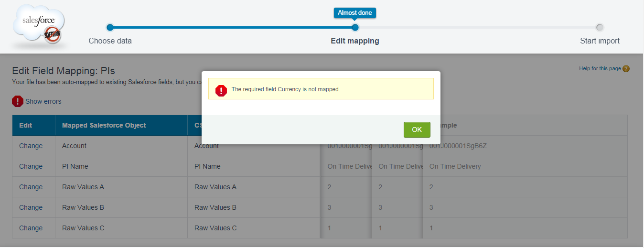Open Help for this page link
Viewport: 644px width, 248px height.
click(x=600, y=69)
